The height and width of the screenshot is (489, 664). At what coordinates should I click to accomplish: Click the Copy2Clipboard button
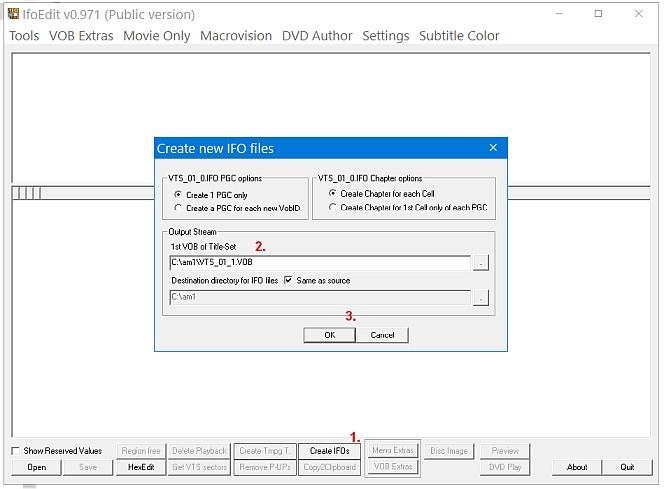329,467
